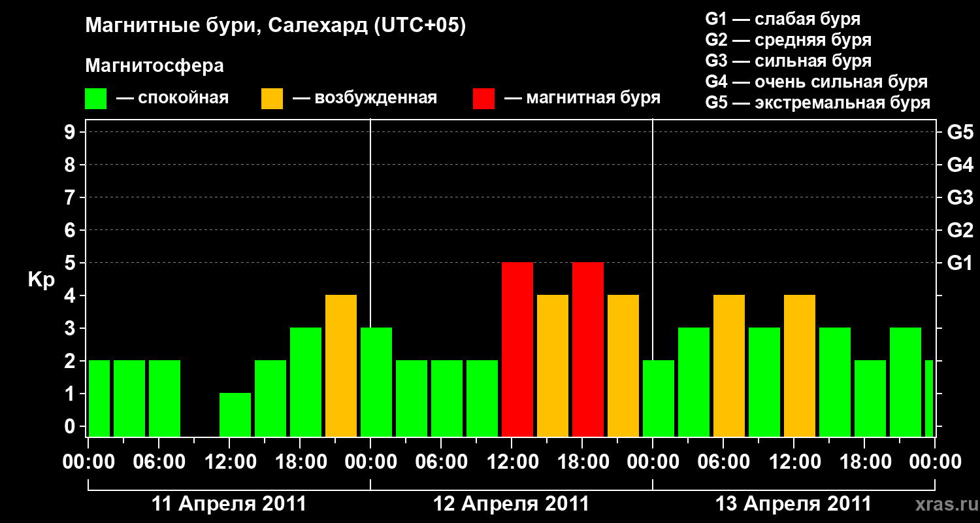Click the '— спокойная' legend label

point(172,99)
